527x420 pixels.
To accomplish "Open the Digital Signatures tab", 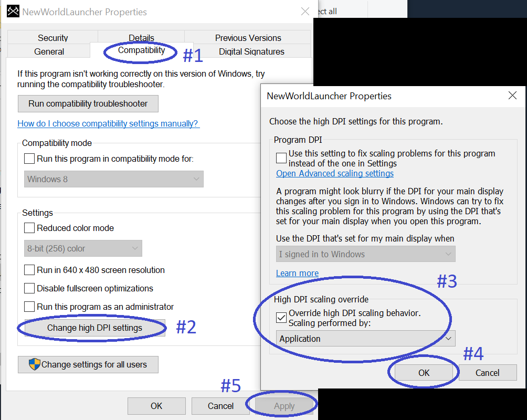I will [251, 51].
